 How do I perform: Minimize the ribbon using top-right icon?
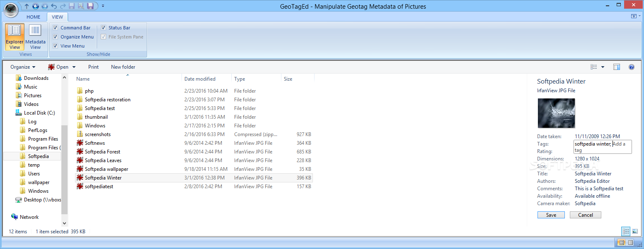click(634, 16)
